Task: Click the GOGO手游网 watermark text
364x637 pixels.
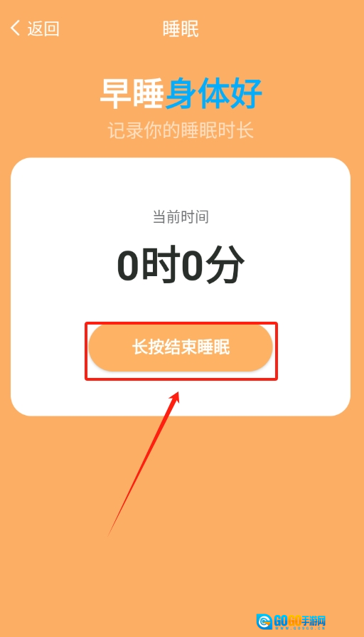Action: tap(300, 621)
